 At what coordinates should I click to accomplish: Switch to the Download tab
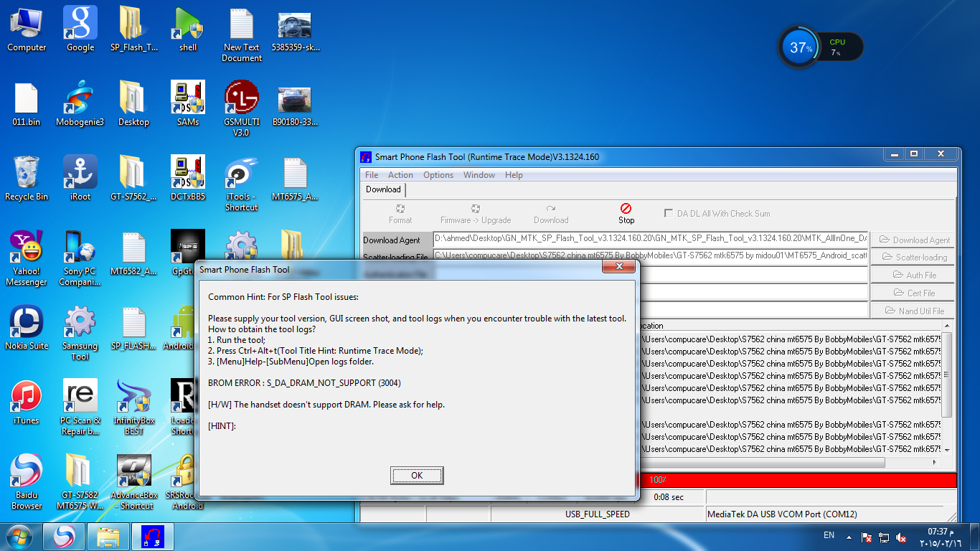[x=383, y=189]
